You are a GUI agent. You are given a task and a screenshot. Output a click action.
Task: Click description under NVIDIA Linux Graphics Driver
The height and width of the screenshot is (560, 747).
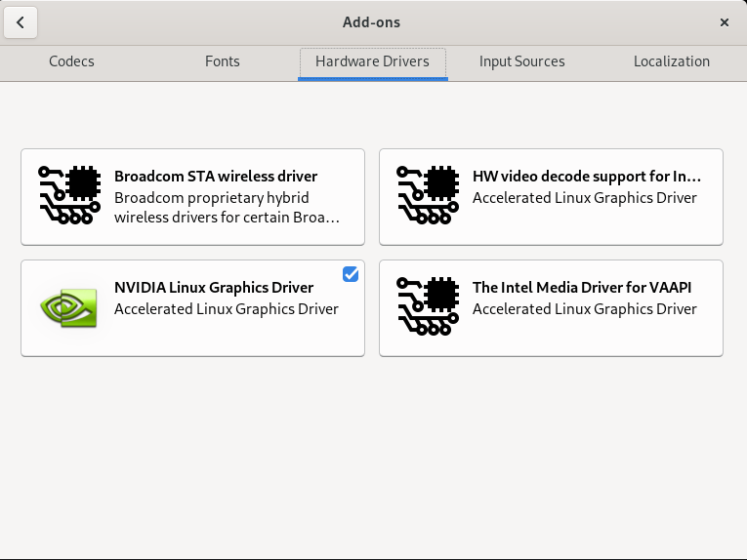pyautogui.click(x=227, y=309)
